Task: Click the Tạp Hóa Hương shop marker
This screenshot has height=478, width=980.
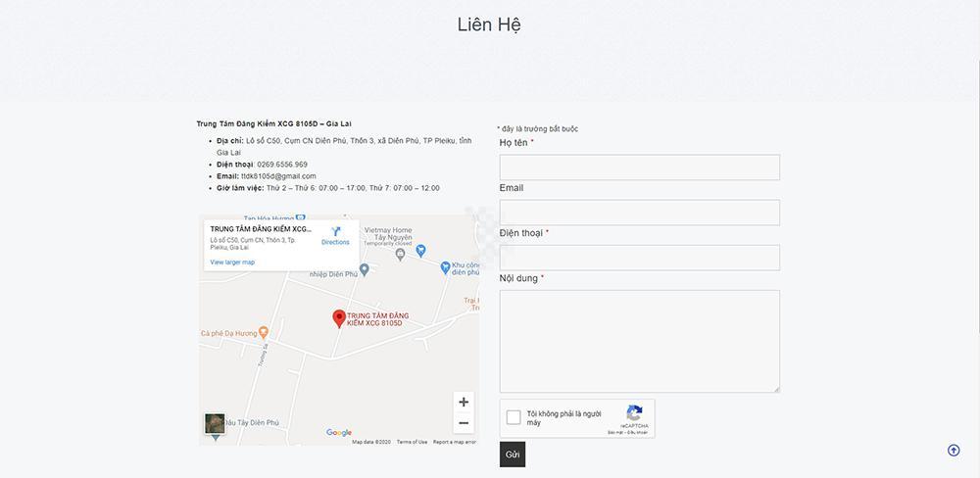Action: [300, 217]
